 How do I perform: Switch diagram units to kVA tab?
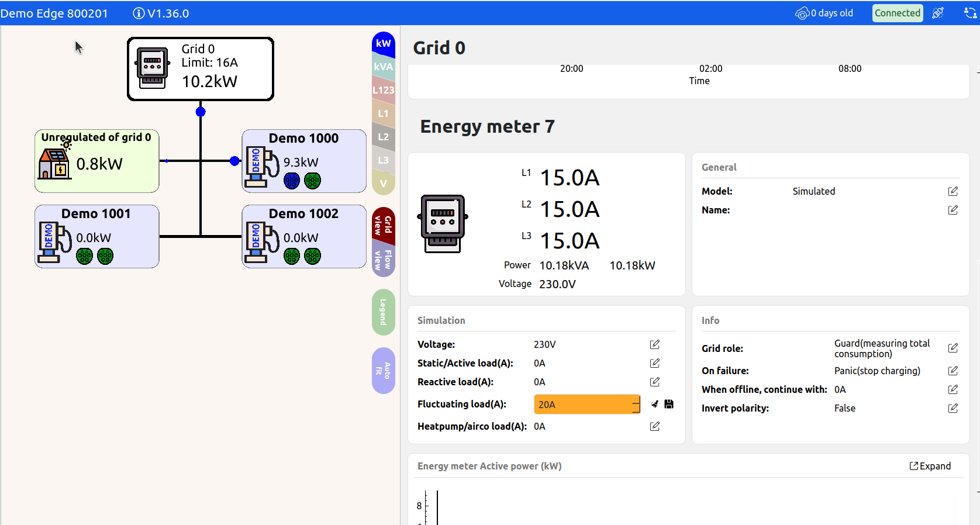pyautogui.click(x=384, y=67)
